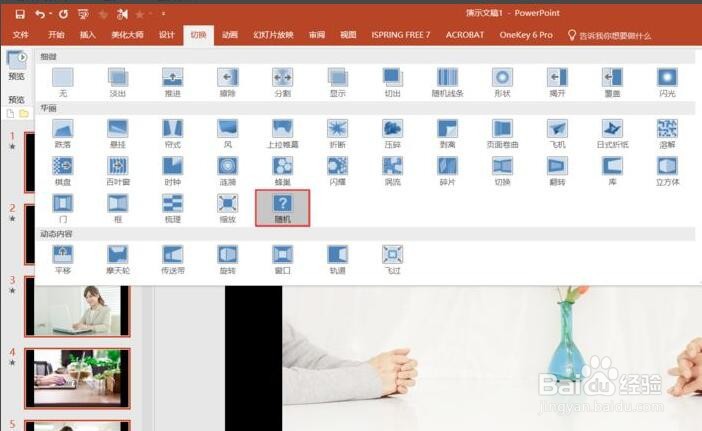Apply the 淡出 (Fade) transition
This screenshot has height=431, width=702.
point(118,83)
